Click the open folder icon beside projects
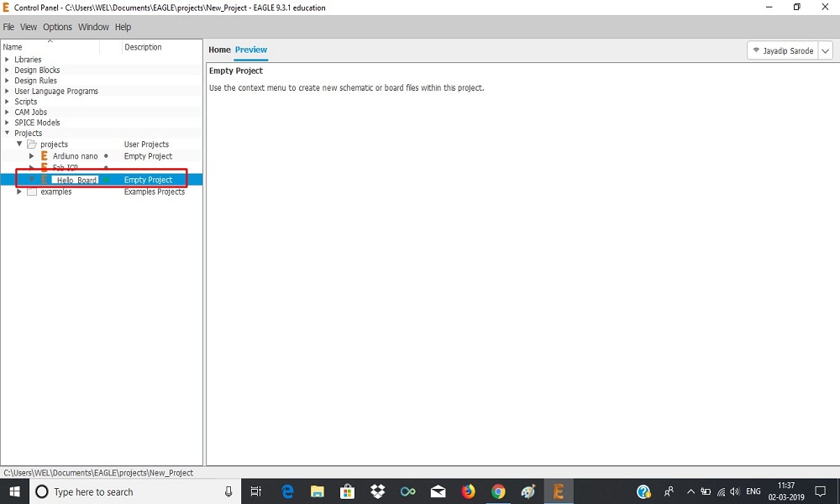The height and width of the screenshot is (504, 840). [32, 144]
